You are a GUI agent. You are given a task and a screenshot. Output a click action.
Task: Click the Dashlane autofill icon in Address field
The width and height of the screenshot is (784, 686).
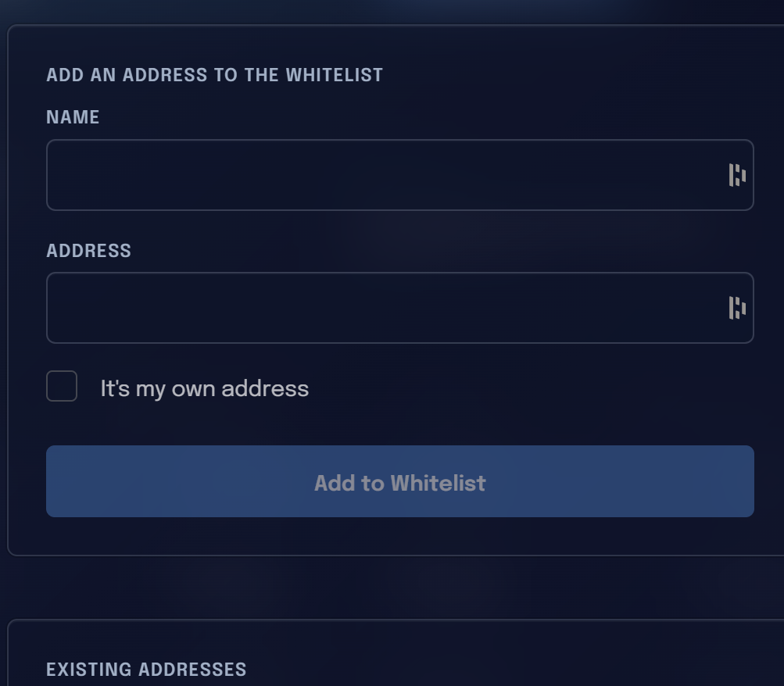click(737, 308)
